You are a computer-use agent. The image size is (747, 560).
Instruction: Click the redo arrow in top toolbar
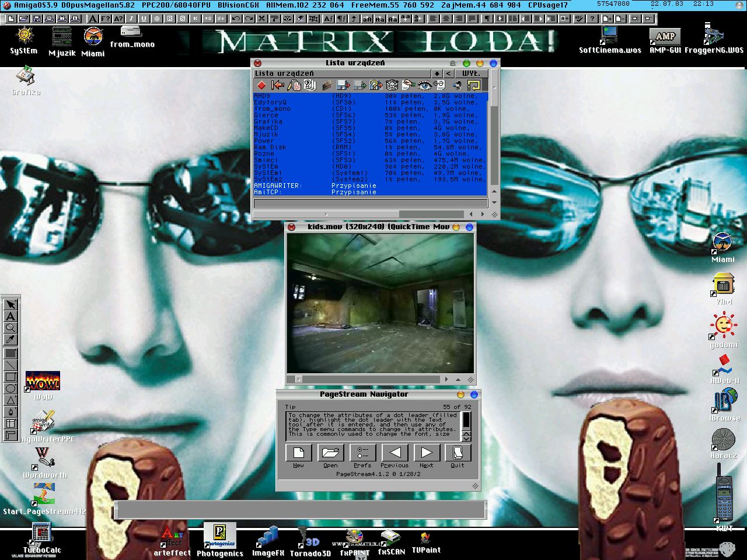(x=249, y=19)
